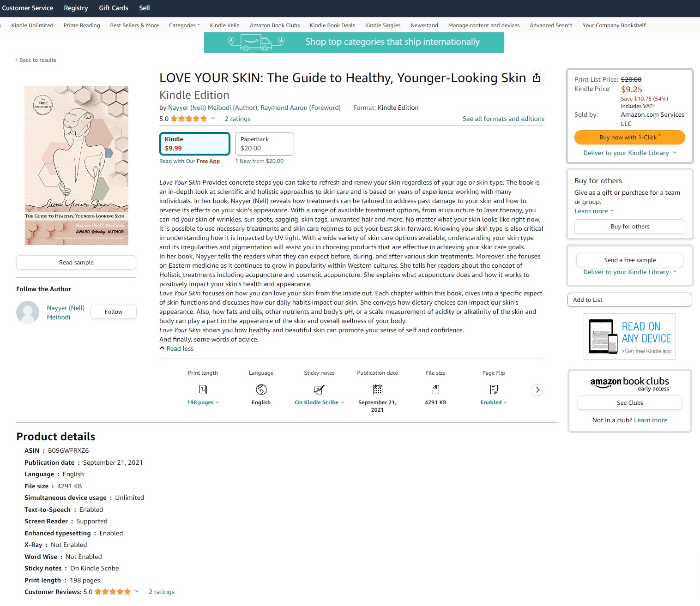700x606 pixels.
Task: Open Nayyer (Nell) Meibodi author link in byline
Action: [x=199, y=108]
